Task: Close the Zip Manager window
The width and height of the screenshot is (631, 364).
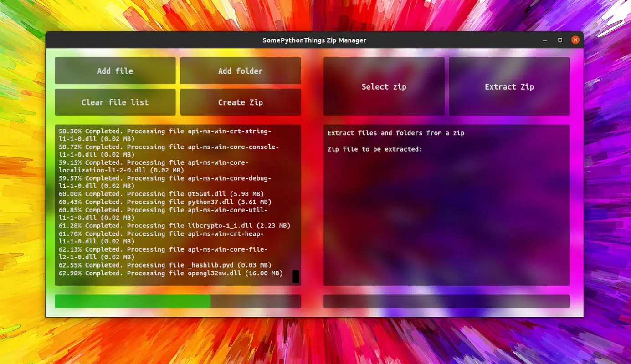Action: [575, 40]
